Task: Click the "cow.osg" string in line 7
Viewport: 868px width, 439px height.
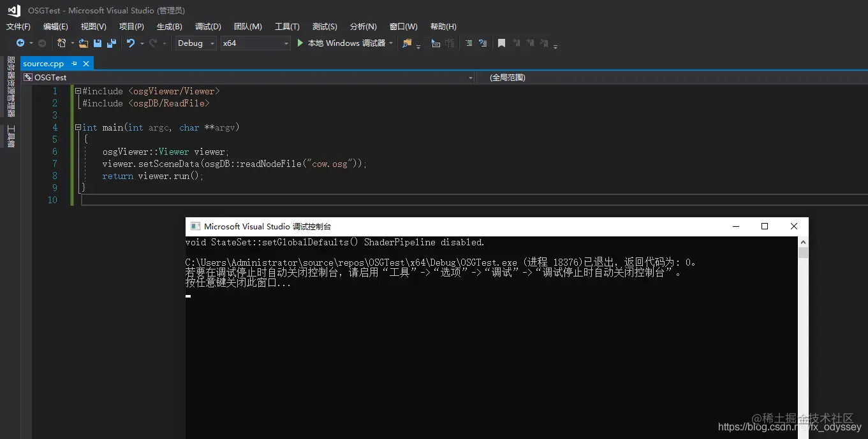Action: pyautogui.click(x=329, y=164)
